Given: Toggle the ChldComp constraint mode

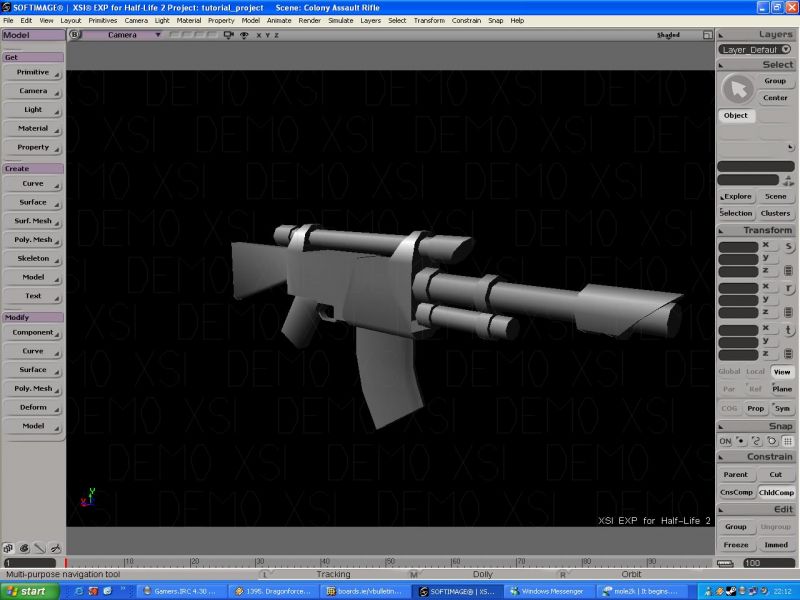Looking at the screenshot, I should [x=776, y=492].
